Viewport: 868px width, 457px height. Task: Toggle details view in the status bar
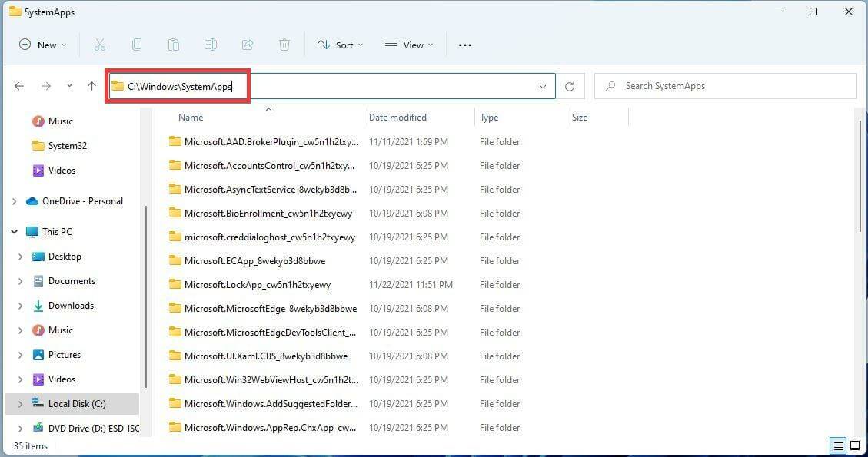coord(838,445)
